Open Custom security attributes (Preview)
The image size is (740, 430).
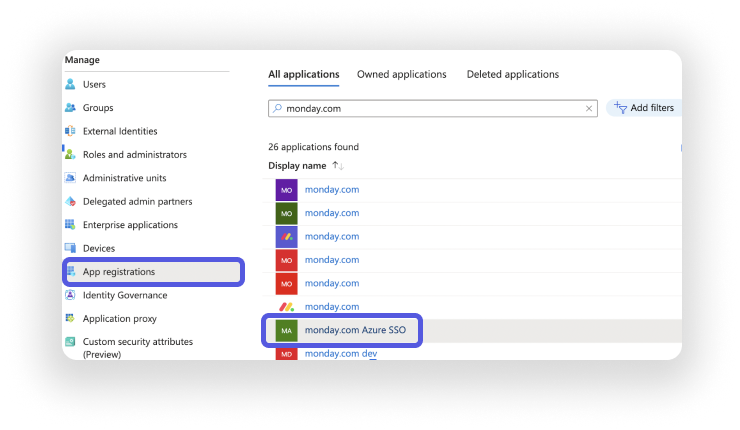click(138, 348)
